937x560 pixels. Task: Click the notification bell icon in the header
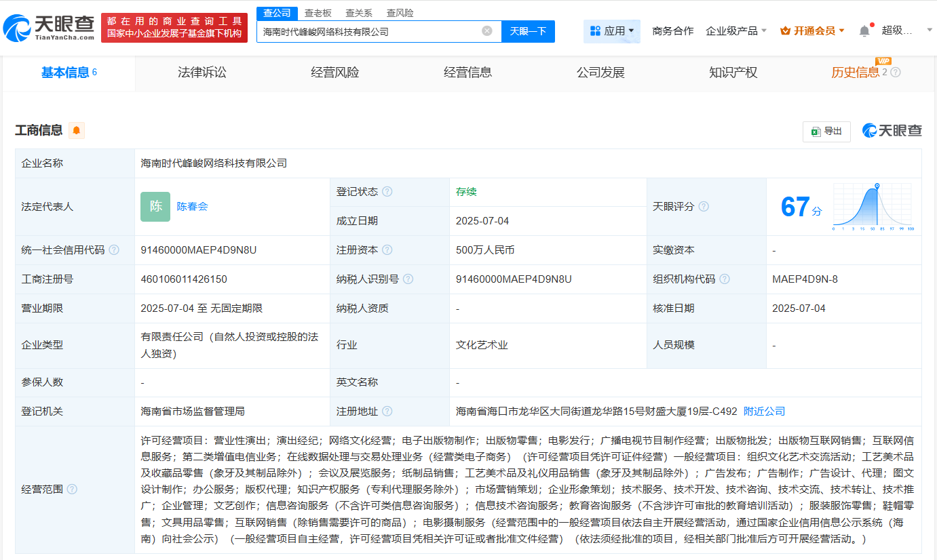click(864, 31)
